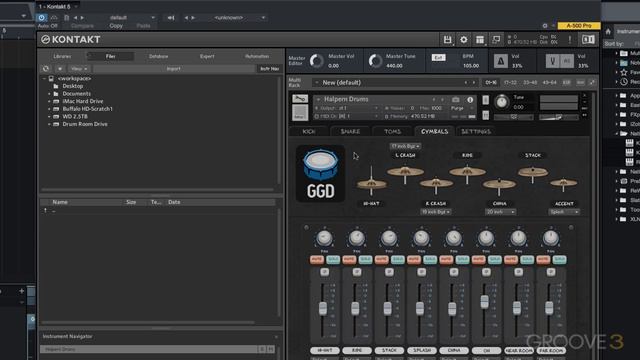Screen dimensions: 640x360
Task: Open the Accent Splash type dropdown
Action: point(564,212)
